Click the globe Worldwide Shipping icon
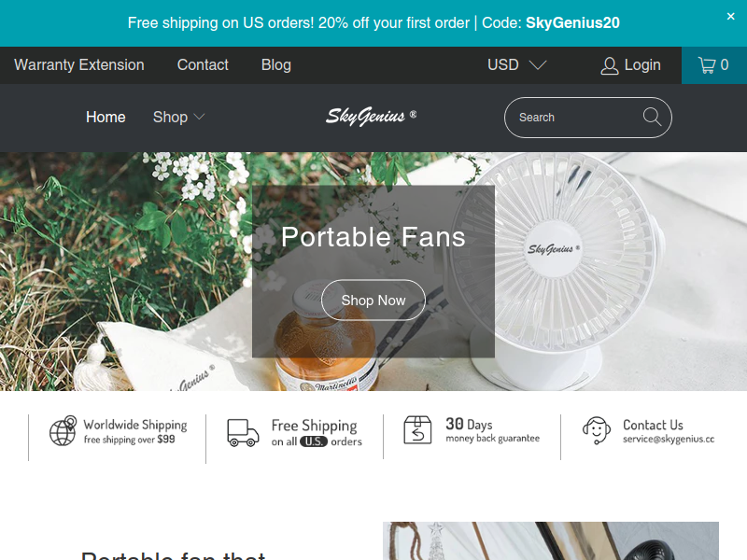 [x=63, y=431]
